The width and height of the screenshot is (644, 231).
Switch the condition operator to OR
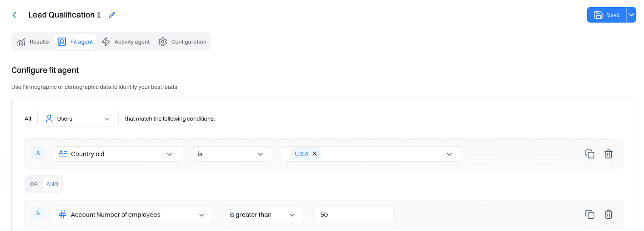click(x=34, y=184)
